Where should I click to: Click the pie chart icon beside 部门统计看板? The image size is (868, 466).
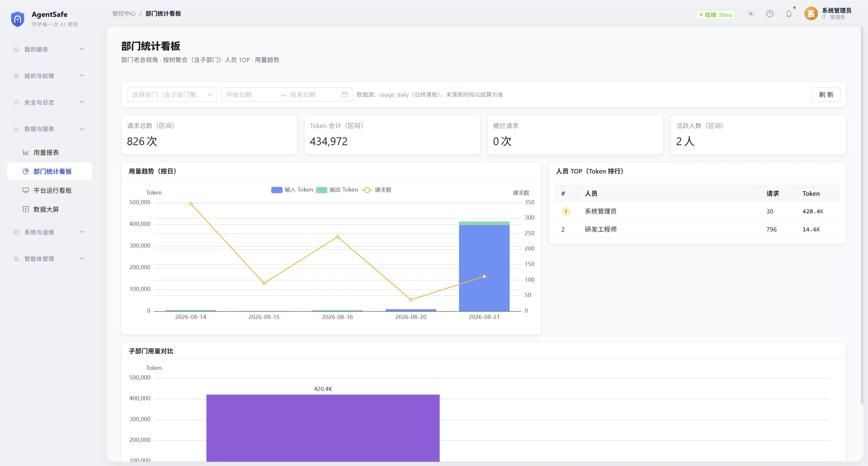point(26,171)
